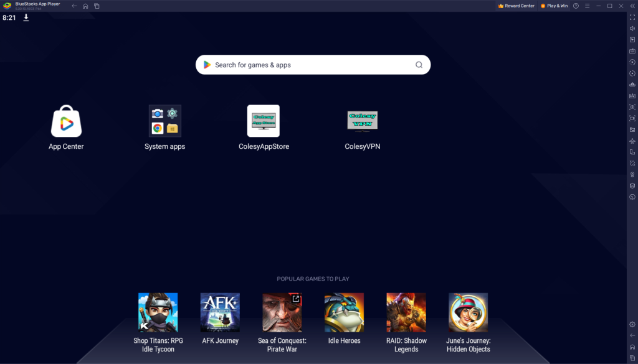Click the 'BlueStacks App Player' title text
The image size is (638, 364).
(37, 4)
